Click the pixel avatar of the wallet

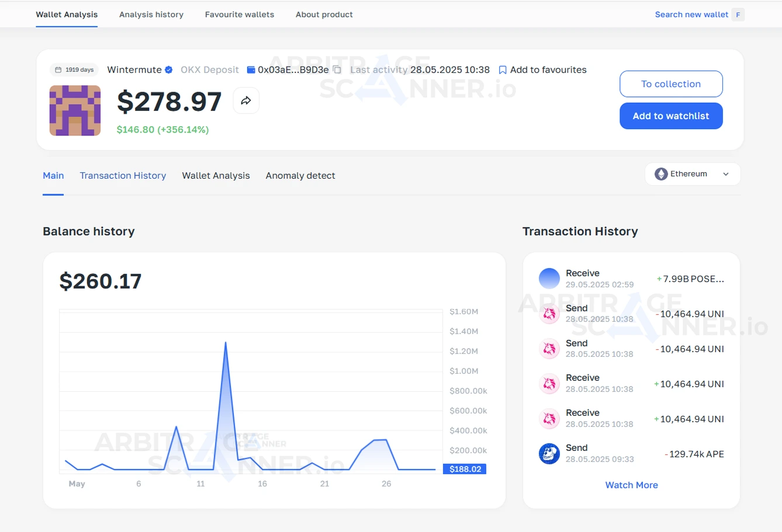coord(75,110)
